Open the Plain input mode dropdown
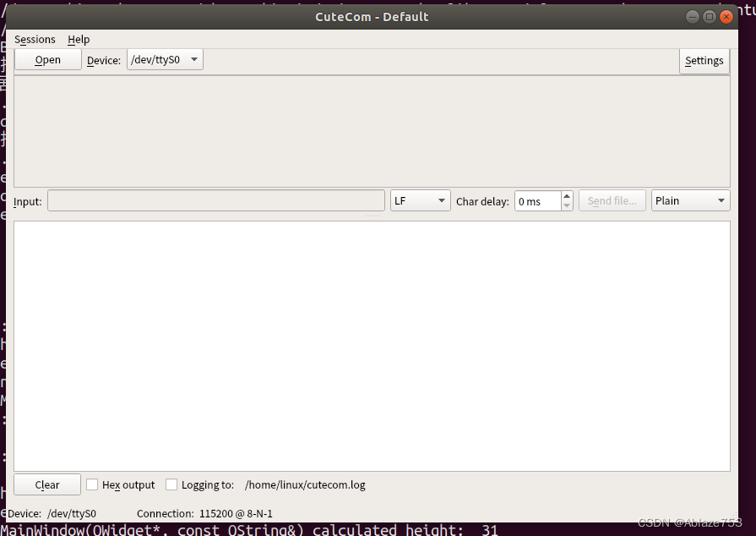 pyautogui.click(x=690, y=200)
